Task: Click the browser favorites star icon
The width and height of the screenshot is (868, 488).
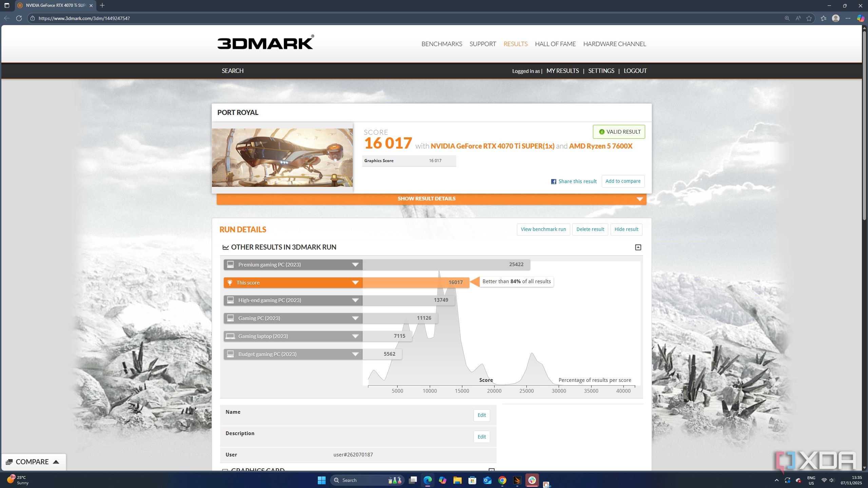Action: 809,18
